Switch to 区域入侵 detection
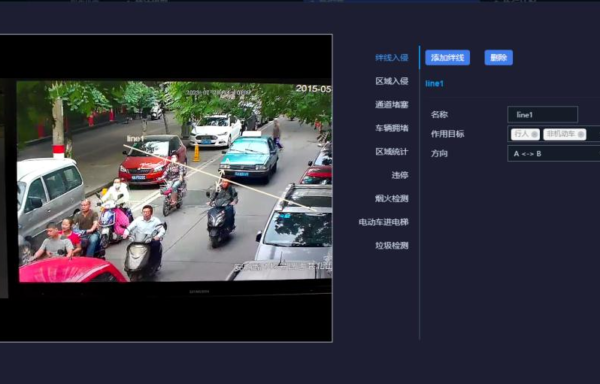This screenshot has height=384, width=600. click(x=391, y=81)
